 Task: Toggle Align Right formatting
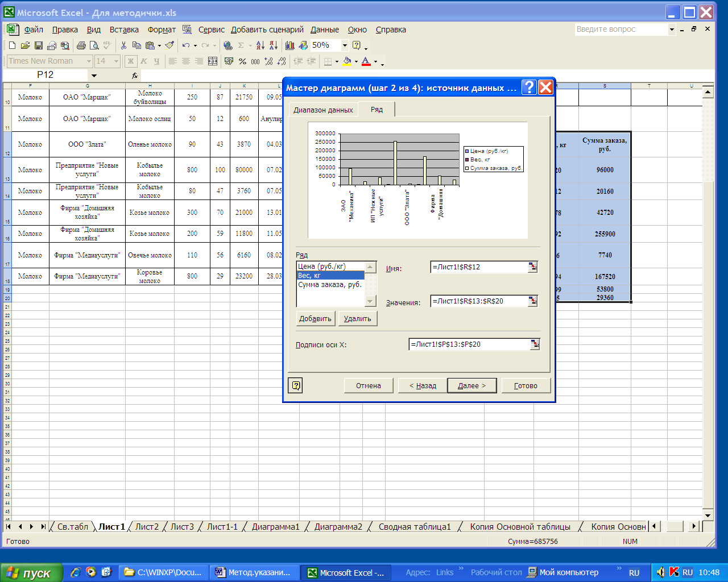(x=199, y=61)
